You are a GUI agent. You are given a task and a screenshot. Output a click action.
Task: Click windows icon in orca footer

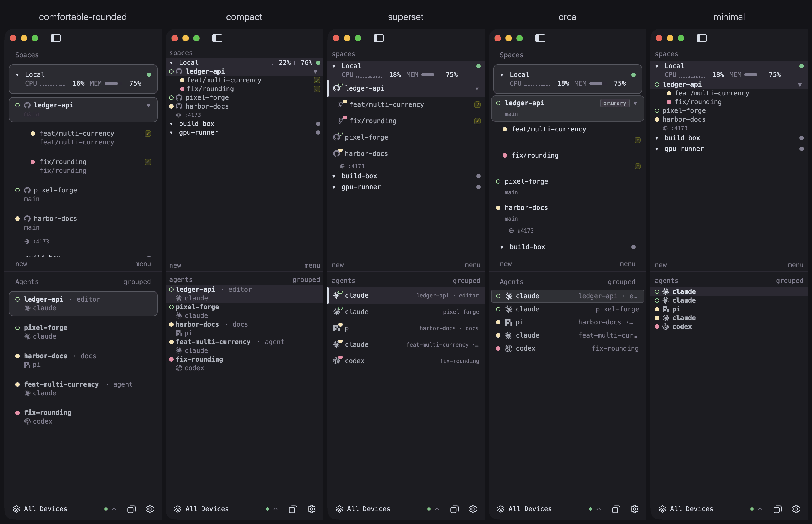click(616, 509)
